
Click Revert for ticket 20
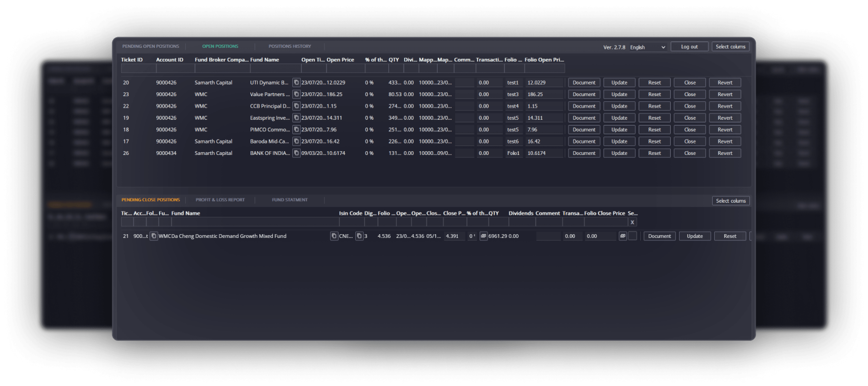coord(725,83)
